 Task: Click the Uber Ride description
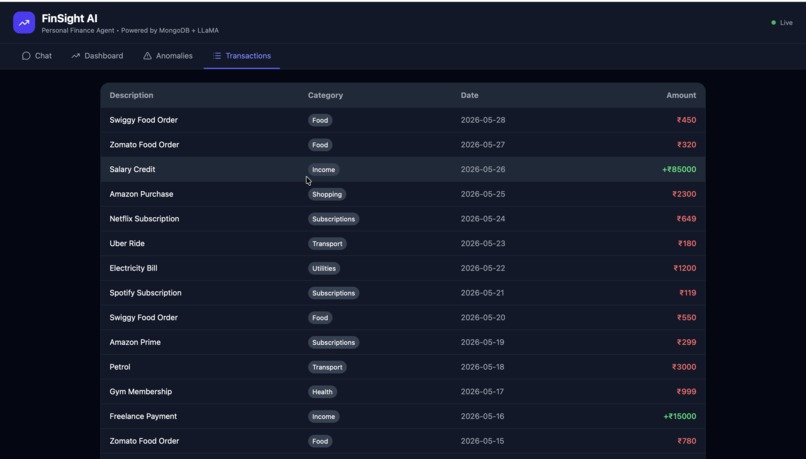coord(127,243)
